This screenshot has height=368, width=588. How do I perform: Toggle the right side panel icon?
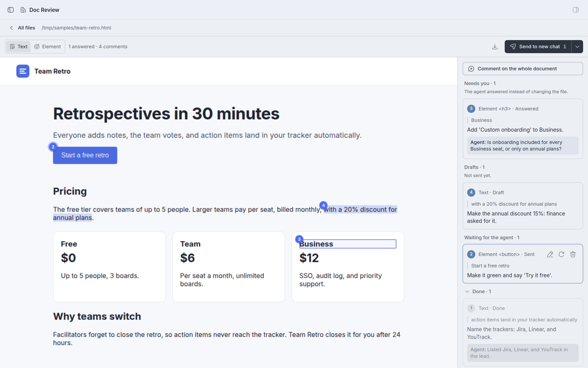575,10
